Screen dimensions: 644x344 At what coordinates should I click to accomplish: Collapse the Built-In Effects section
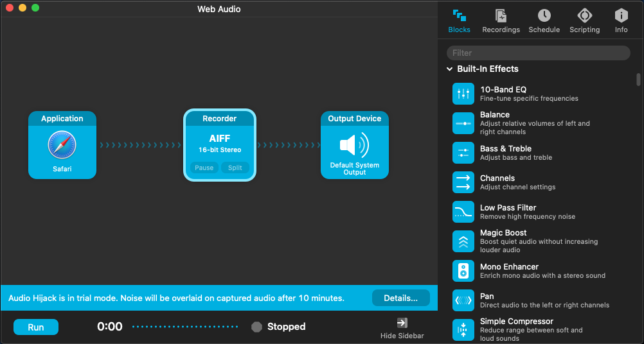pos(450,69)
